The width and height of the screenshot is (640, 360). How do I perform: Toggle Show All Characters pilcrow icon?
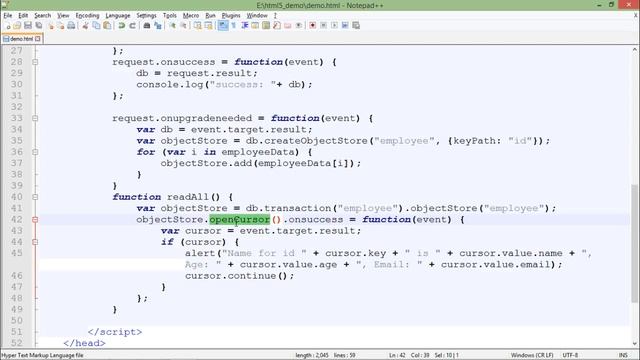[233, 25]
